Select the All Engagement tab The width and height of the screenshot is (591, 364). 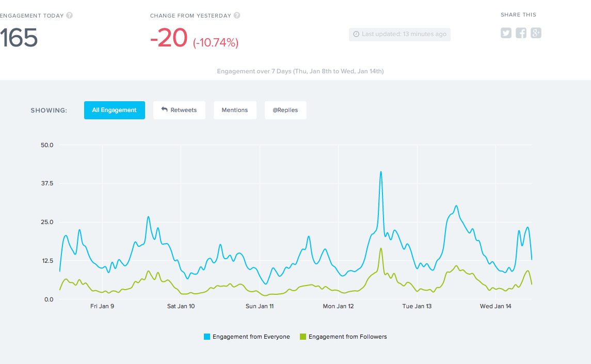[x=115, y=110]
